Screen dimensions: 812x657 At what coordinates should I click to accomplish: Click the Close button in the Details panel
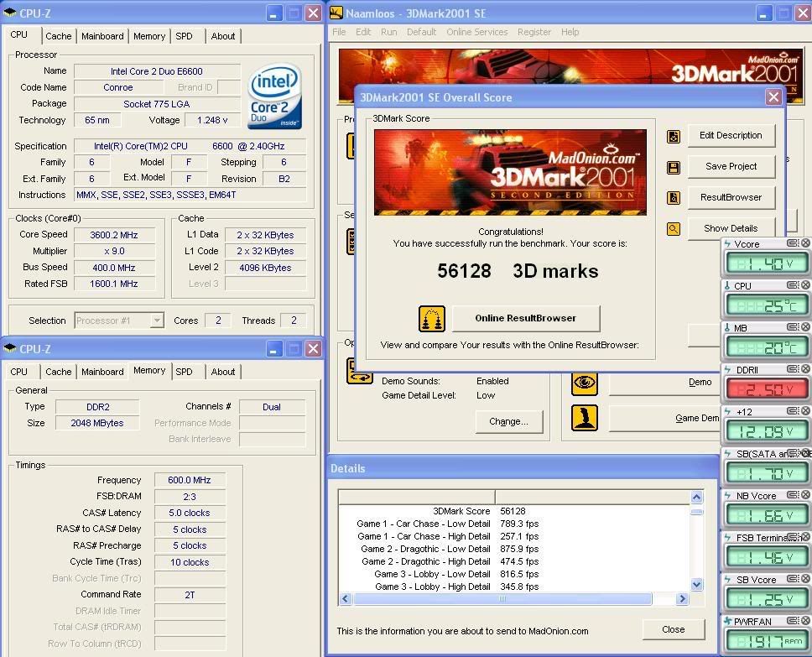pos(674,629)
